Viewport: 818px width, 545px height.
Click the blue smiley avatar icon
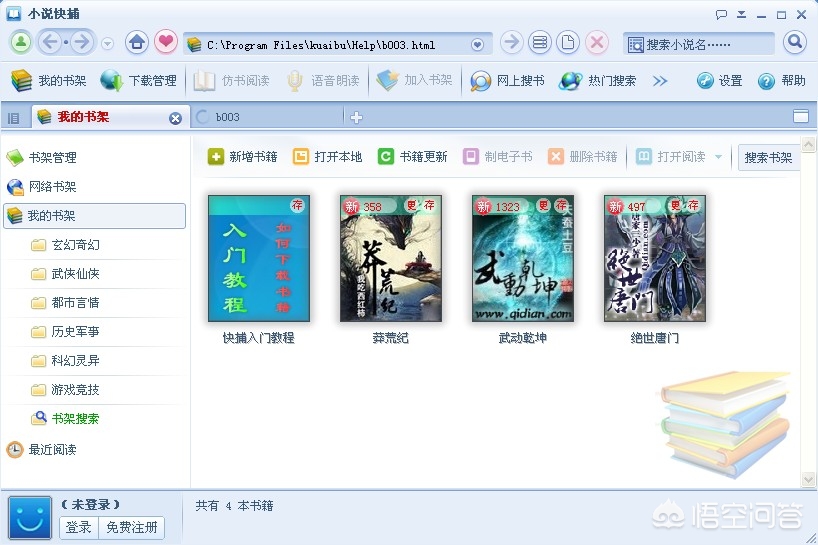point(30,517)
